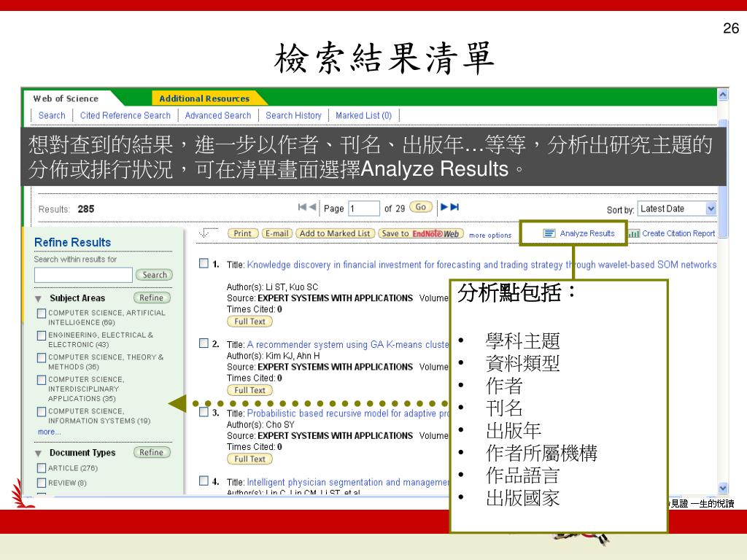Tick Computer Science, Theory & Methods

coord(42,357)
